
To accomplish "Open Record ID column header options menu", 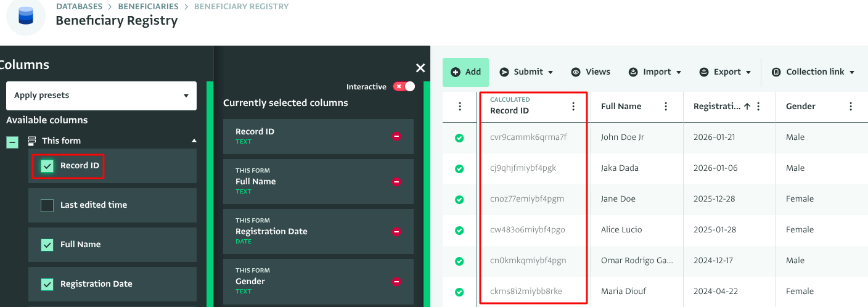I will click(x=573, y=107).
